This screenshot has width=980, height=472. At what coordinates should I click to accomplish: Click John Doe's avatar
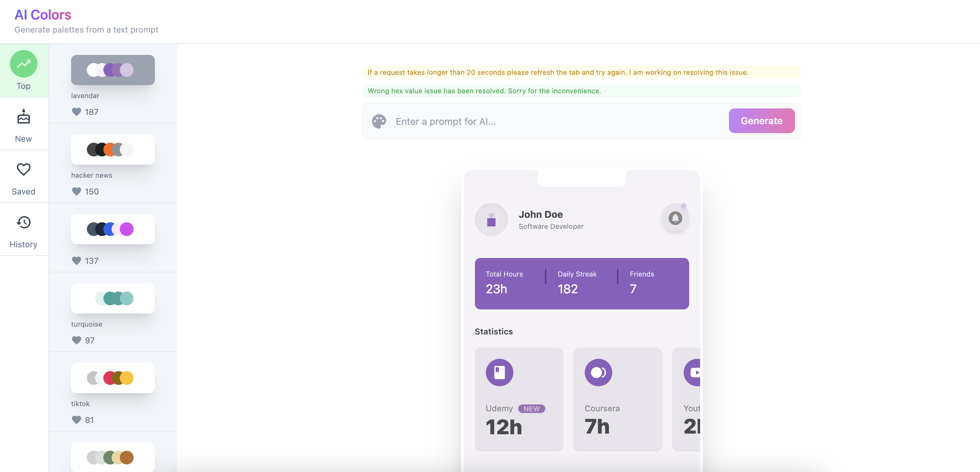[491, 220]
